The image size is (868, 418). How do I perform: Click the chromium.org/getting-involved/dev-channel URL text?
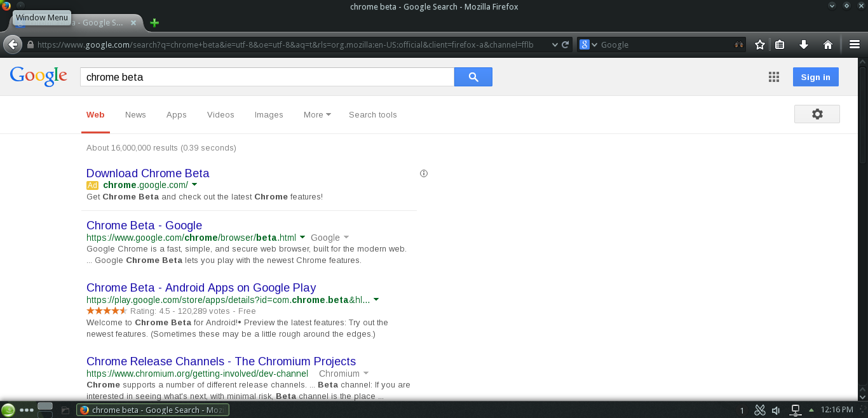pos(197,374)
